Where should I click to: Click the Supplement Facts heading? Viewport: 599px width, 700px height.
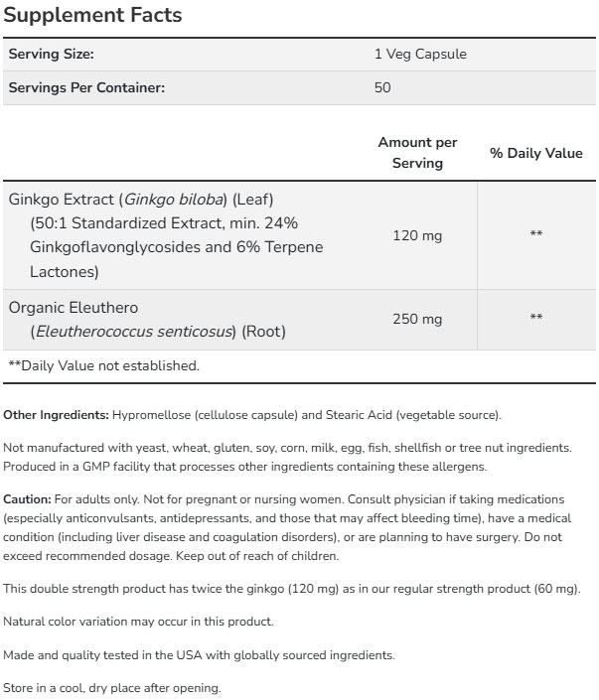[x=94, y=17]
